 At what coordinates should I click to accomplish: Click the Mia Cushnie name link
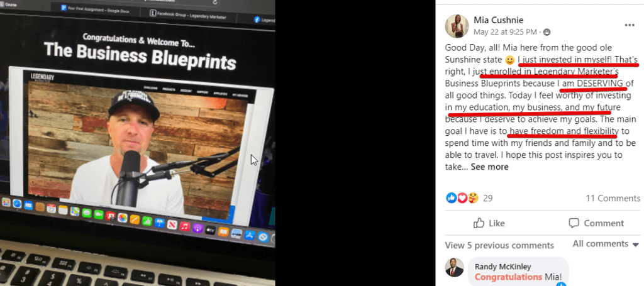pos(499,20)
